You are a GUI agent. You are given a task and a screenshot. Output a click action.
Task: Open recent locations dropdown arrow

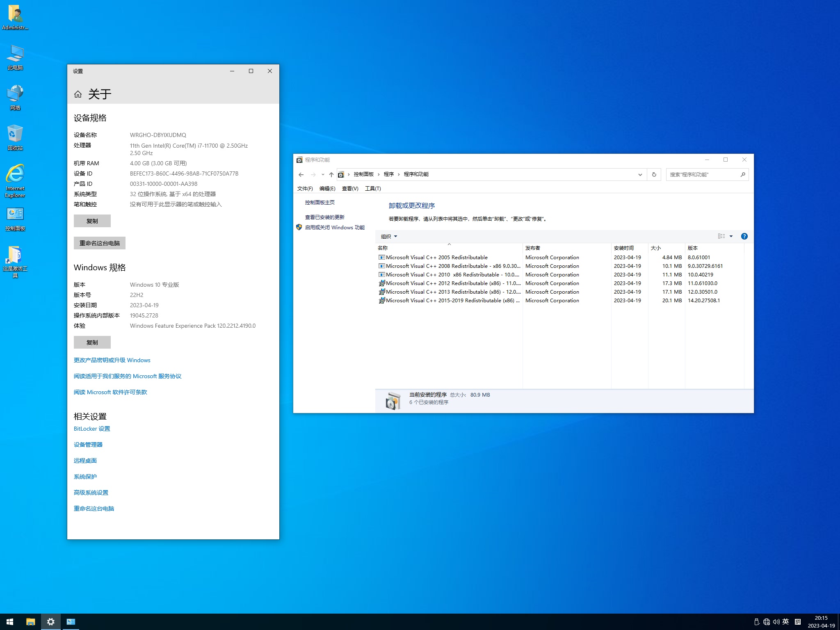(323, 174)
